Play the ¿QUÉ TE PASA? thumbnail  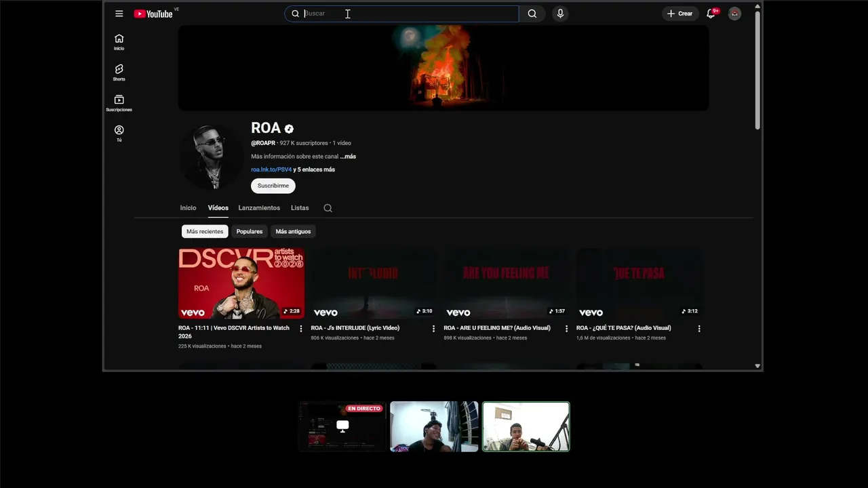(639, 283)
